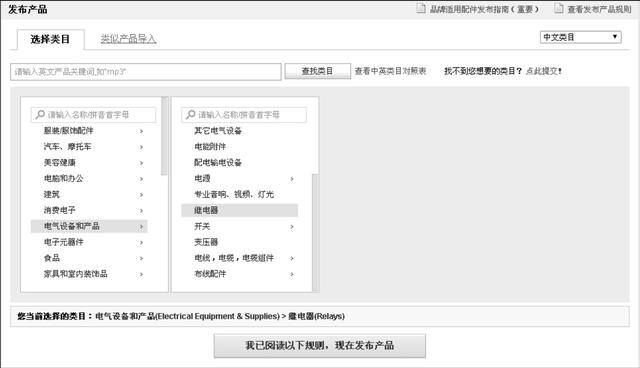The width and height of the screenshot is (640, 368).
Task: Click the document icon beside 品牌适用配件发布指南
Action: pyautogui.click(x=421, y=9)
